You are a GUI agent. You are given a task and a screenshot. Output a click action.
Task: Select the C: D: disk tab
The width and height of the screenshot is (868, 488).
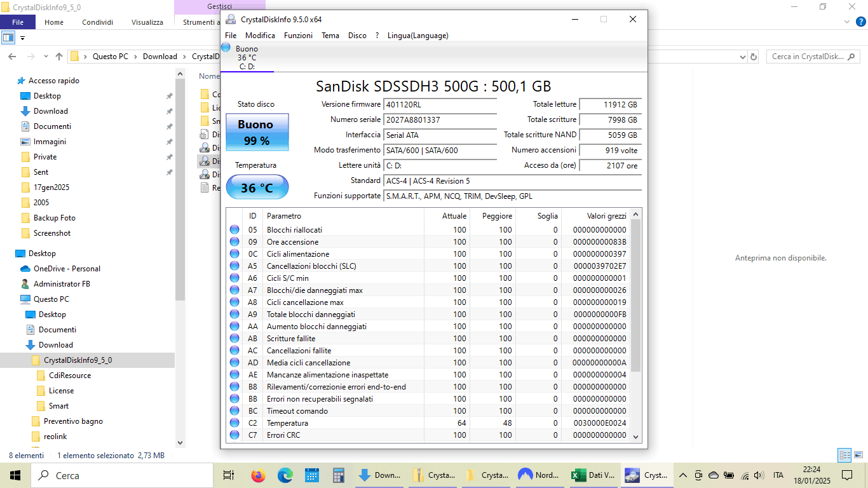click(x=247, y=57)
